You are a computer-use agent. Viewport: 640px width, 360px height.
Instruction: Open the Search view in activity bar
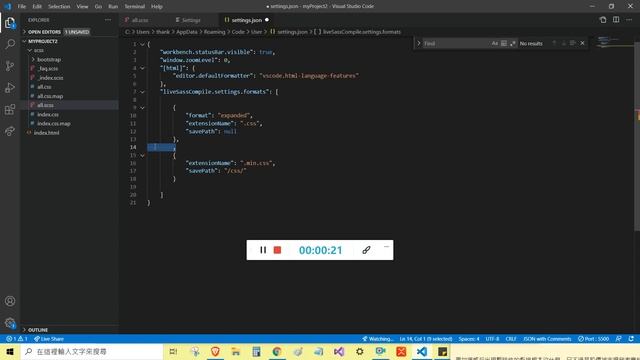[10, 44]
